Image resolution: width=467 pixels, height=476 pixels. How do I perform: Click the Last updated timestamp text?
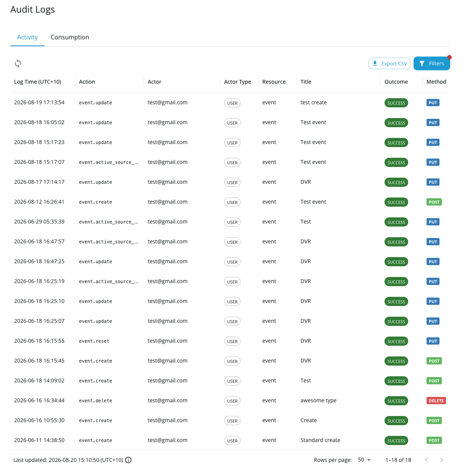68,460
